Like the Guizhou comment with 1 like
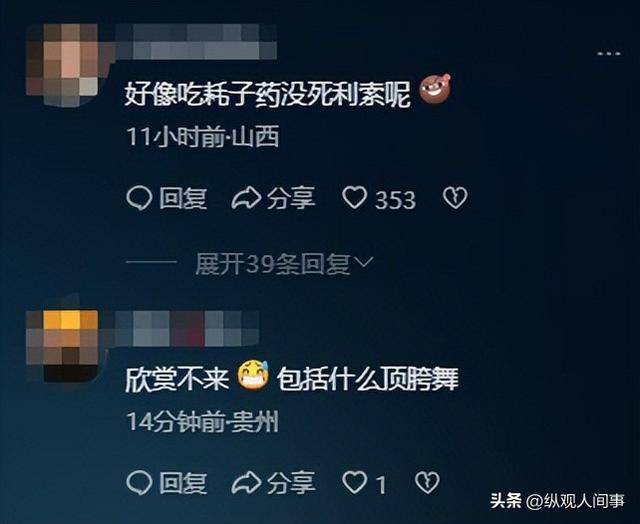Screen dimensions: 640x524 point(354,482)
